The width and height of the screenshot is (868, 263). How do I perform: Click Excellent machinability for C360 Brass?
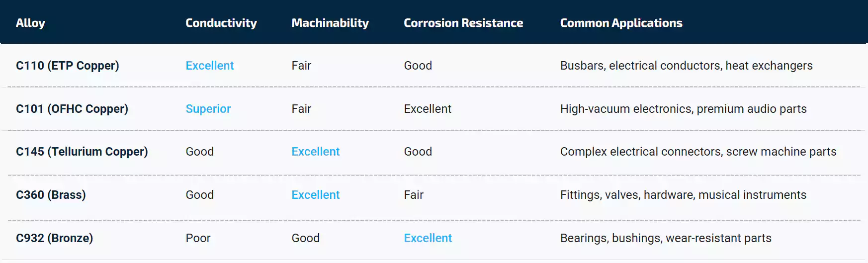[316, 195]
